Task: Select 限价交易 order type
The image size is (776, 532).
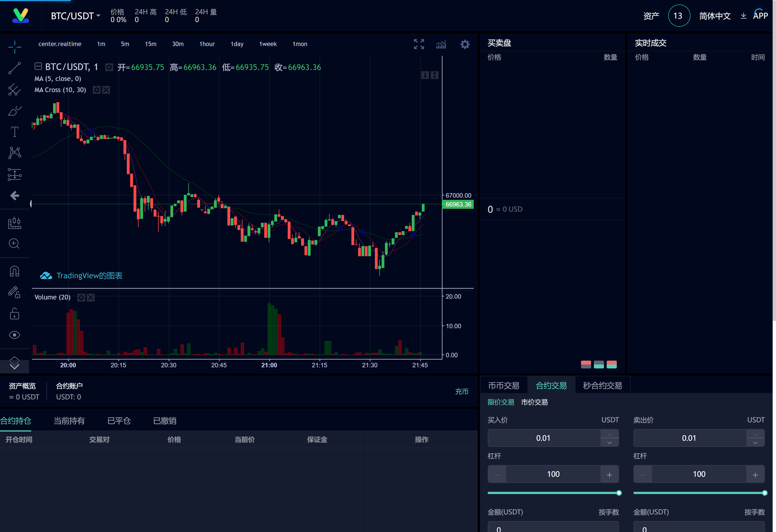Action: coord(501,402)
